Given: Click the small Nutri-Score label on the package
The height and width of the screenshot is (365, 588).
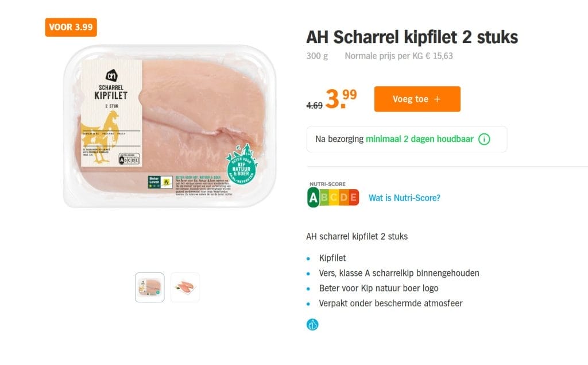Looking at the screenshot, I should [x=129, y=159].
